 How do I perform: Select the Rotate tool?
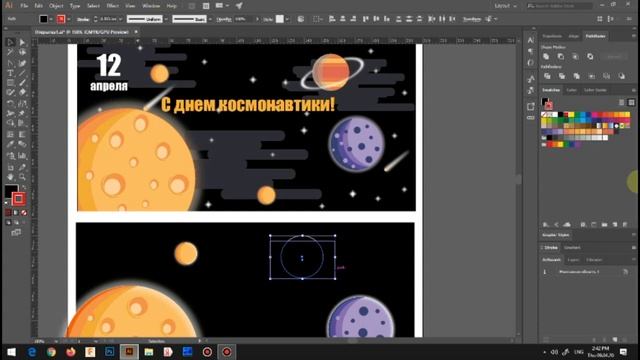pyautogui.click(x=10, y=103)
